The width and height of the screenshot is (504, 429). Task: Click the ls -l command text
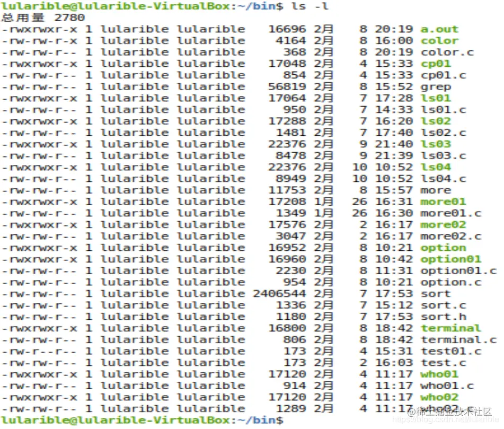310,6
